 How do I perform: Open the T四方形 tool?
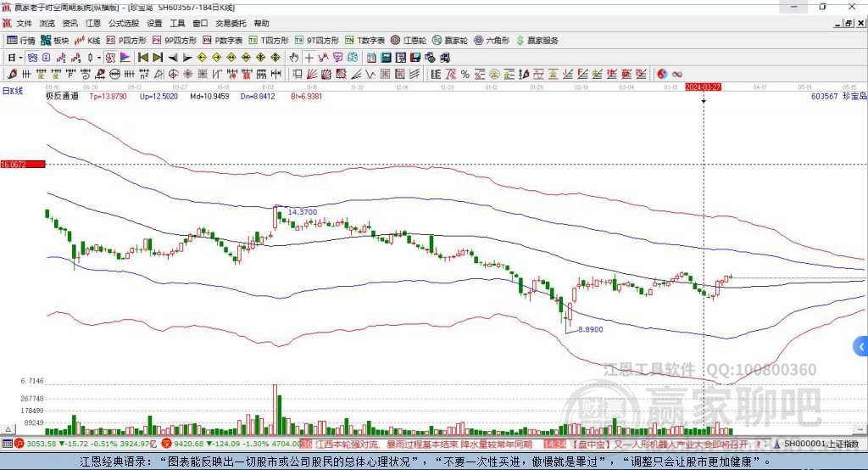click(x=269, y=41)
